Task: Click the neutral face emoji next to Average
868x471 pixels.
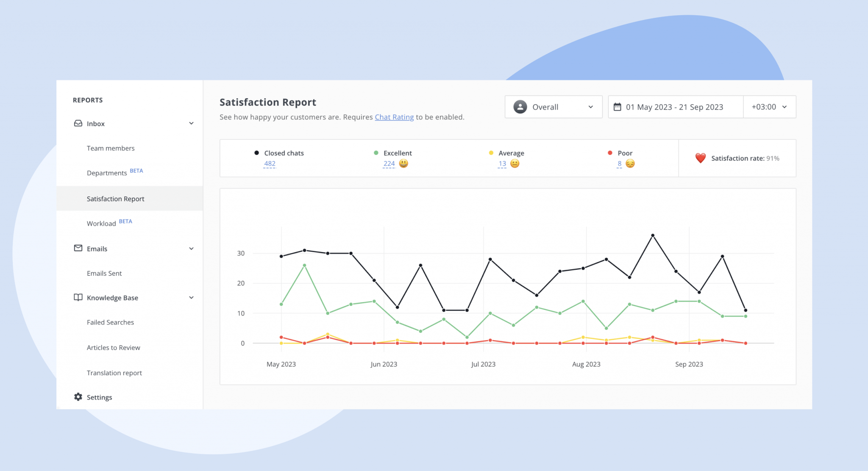Action: point(515,163)
